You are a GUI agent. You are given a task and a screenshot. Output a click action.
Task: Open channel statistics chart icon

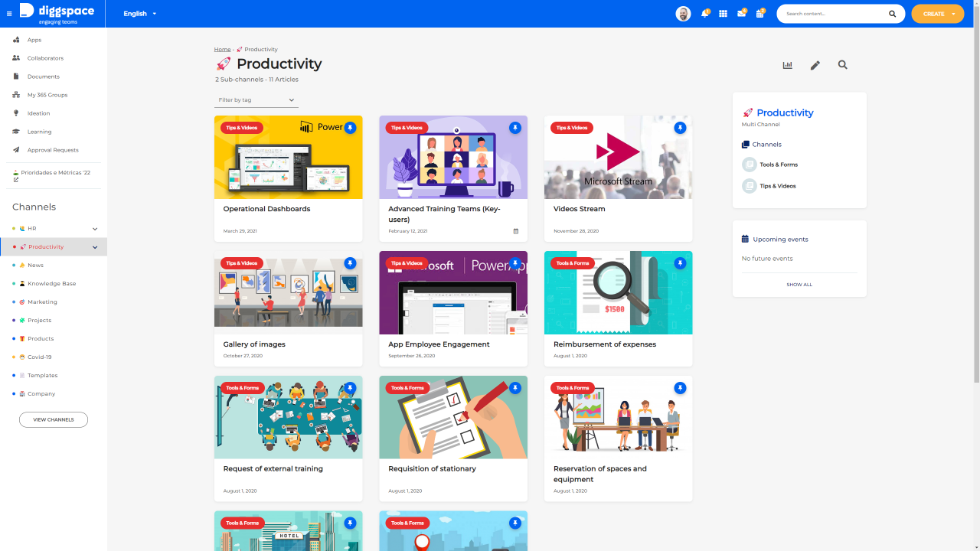click(x=787, y=65)
